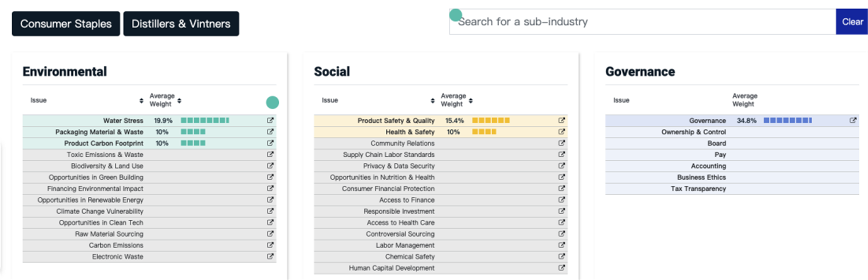Open external link for Electronic Waste
Screen dimensions: 868x280
[270, 256]
